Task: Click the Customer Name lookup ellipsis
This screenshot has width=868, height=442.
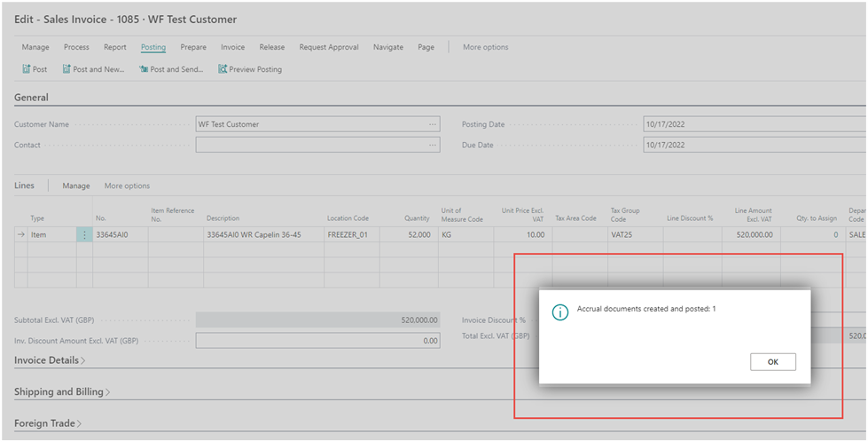Action: click(x=433, y=124)
